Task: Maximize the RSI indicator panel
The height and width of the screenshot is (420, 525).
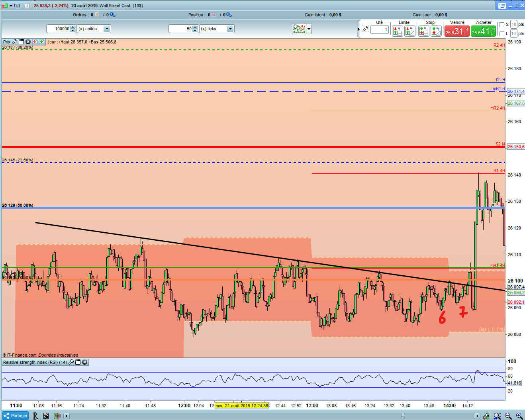Action: 78,362
